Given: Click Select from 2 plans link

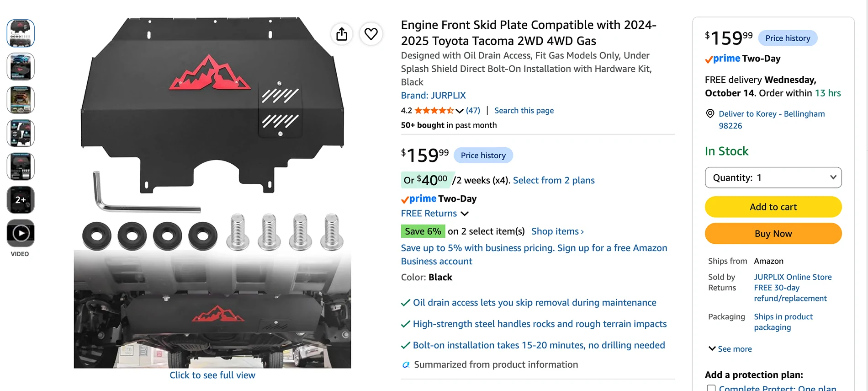Looking at the screenshot, I should (x=554, y=180).
